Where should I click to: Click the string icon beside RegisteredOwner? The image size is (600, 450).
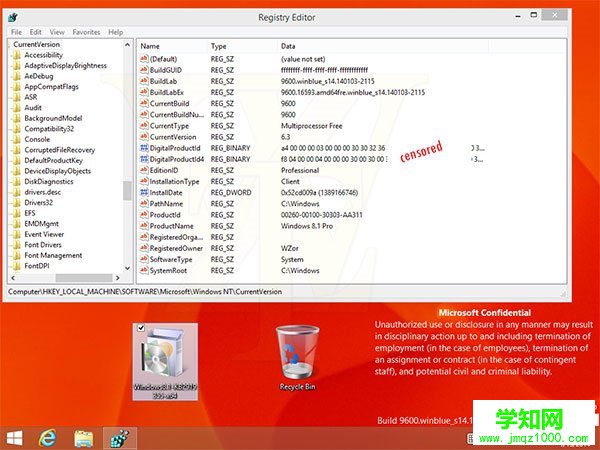pos(144,248)
